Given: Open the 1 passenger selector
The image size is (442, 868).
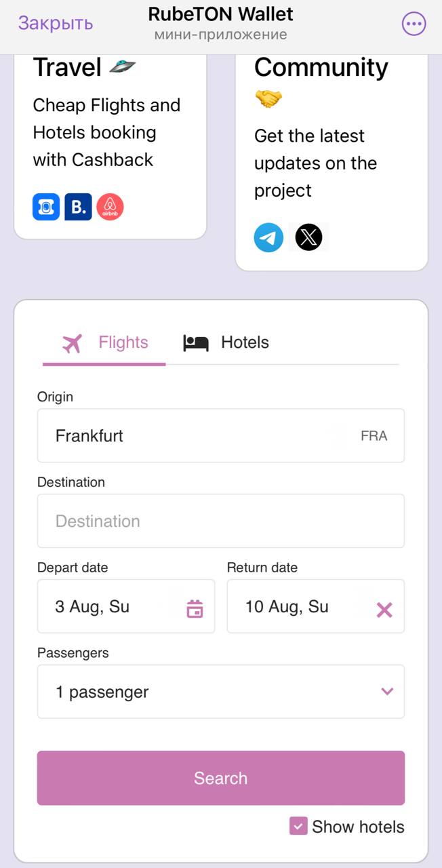Looking at the screenshot, I should [x=221, y=692].
